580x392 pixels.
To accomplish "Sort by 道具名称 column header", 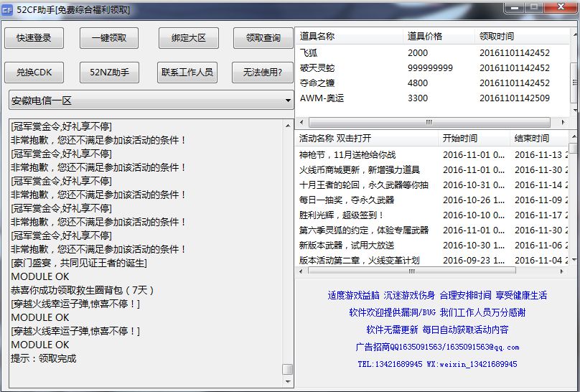I will [x=349, y=36].
